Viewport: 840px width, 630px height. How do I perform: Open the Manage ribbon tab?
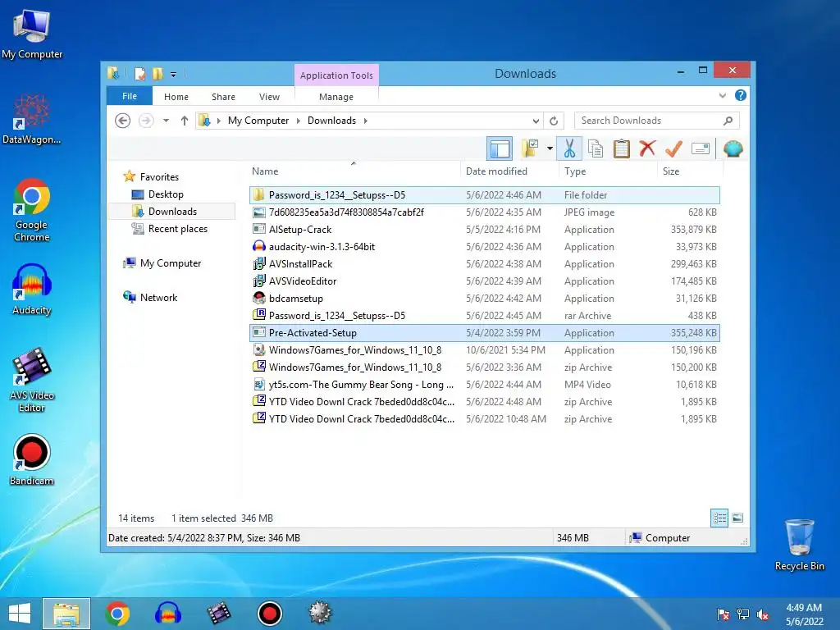pyautogui.click(x=336, y=97)
